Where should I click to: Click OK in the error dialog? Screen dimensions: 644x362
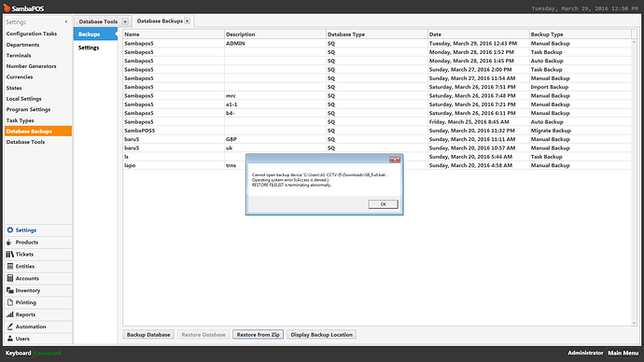tap(383, 204)
